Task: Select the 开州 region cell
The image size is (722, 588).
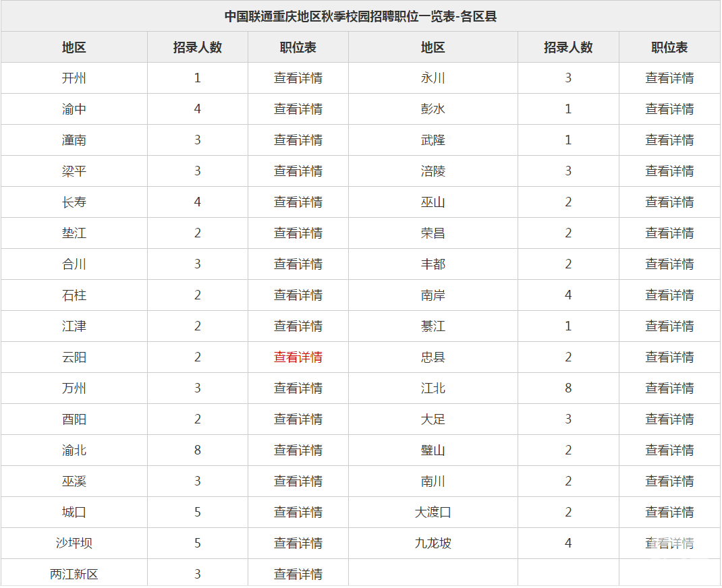Action: pyautogui.click(x=74, y=78)
